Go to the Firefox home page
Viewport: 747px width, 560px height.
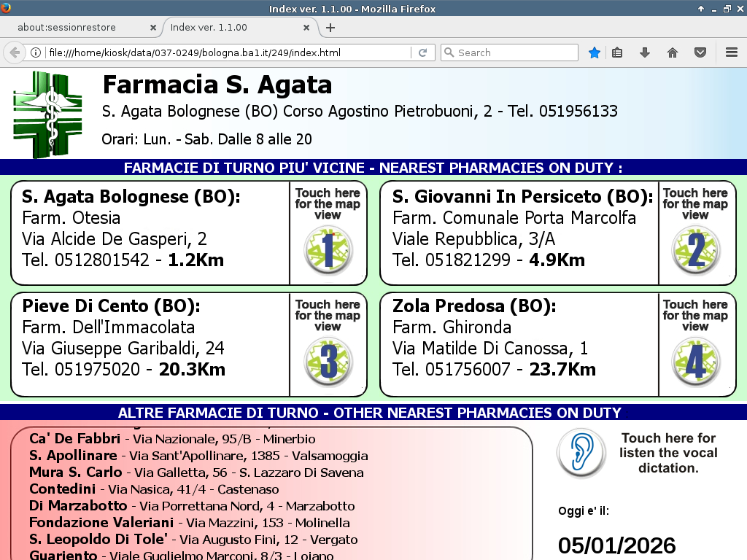coord(673,52)
